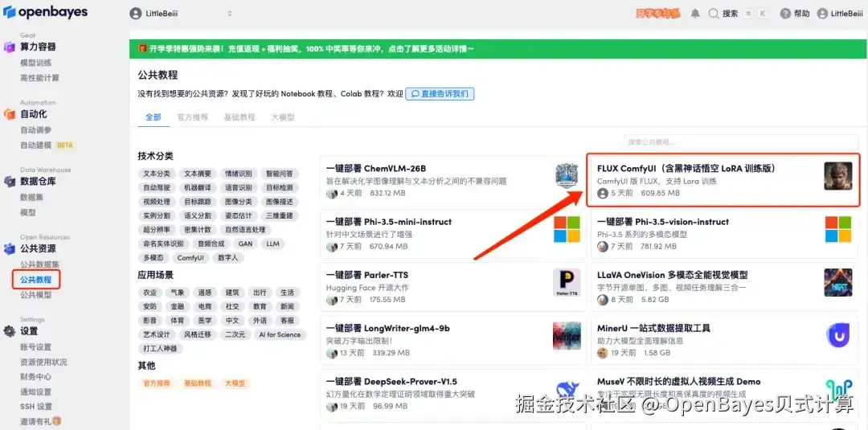Select the orange 大模型 tag under 其他
This screenshot has height=430, width=868.
tap(234, 383)
